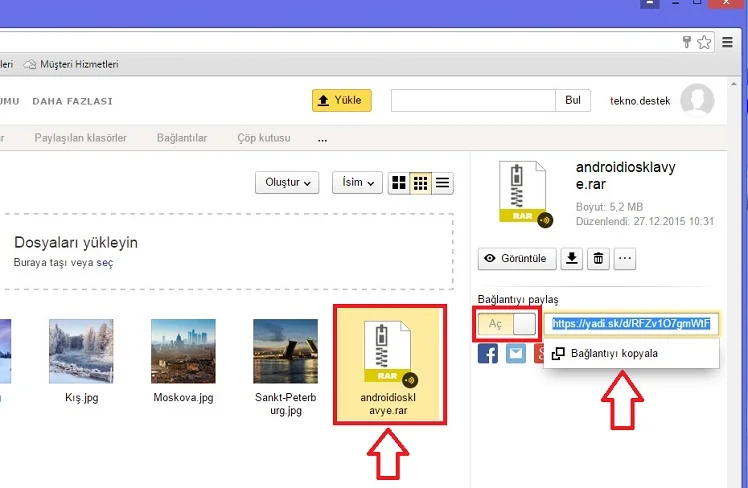Open more actions ellipsis button
This screenshot has width=748, height=488.
[626, 259]
